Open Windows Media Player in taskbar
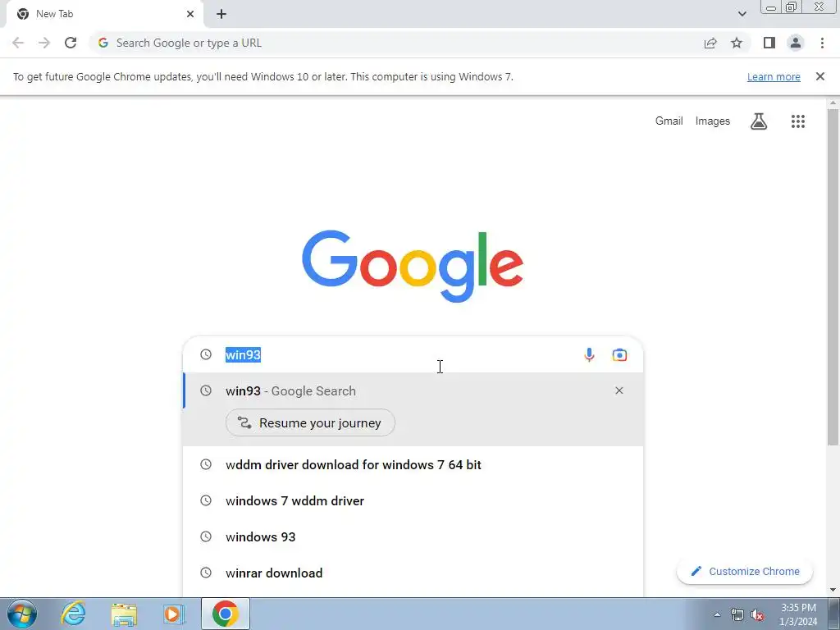Image resolution: width=840 pixels, height=630 pixels. (x=173, y=614)
